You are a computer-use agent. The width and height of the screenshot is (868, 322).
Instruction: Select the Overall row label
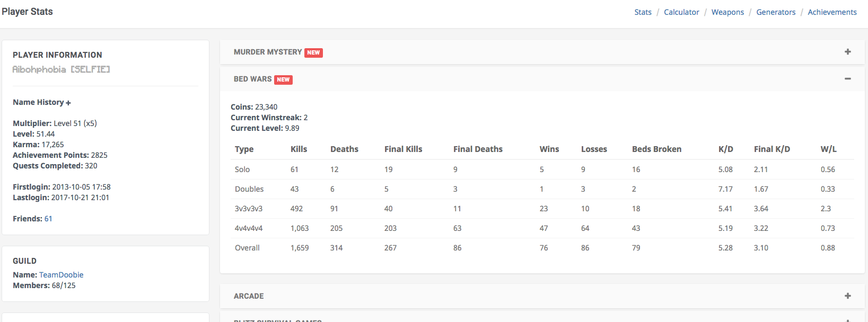click(247, 248)
